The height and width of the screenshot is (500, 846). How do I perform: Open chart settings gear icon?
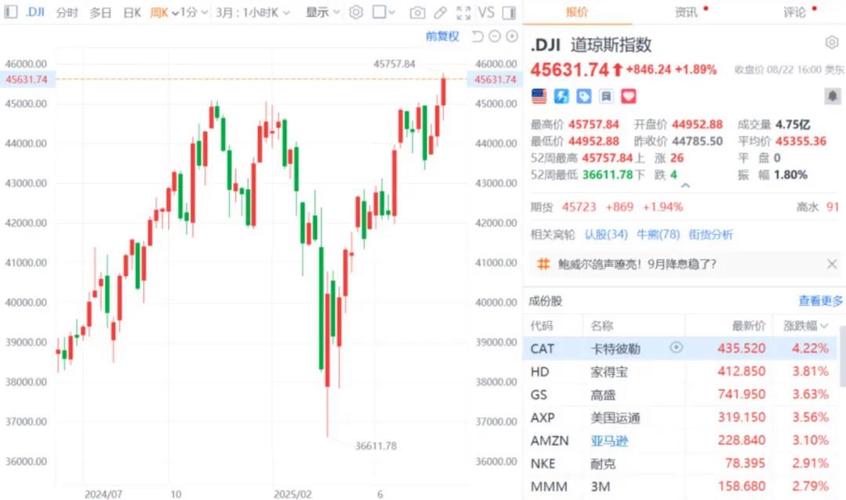tap(357, 13)
